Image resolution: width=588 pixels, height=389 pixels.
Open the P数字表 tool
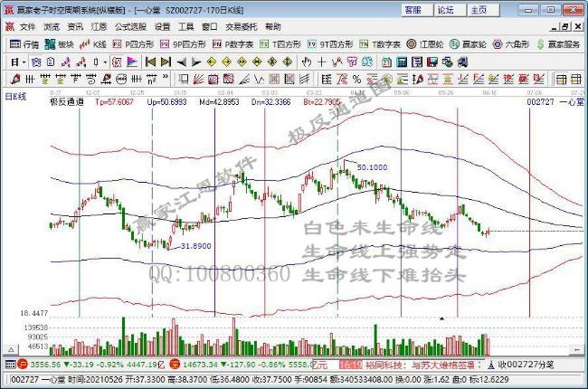click(x=232, y=44)
